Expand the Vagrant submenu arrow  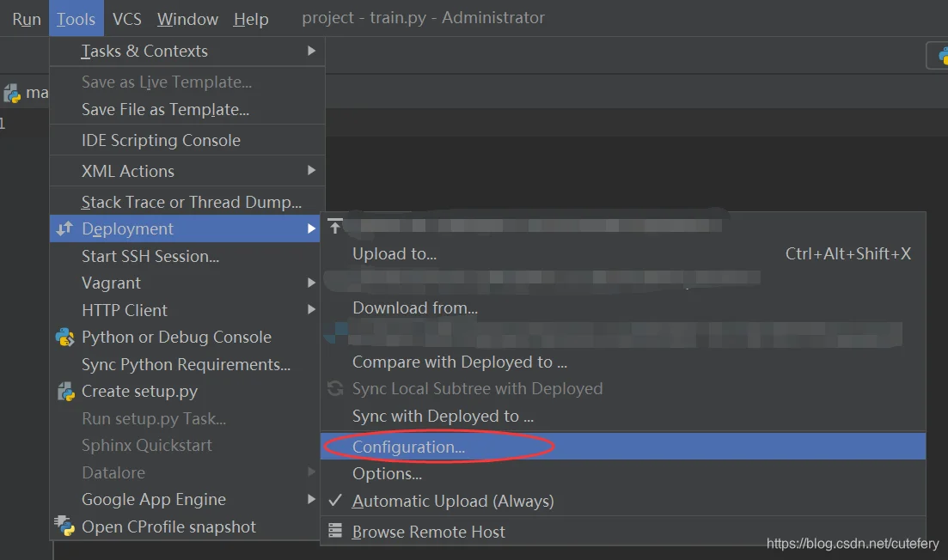click(x=311, y=283)
